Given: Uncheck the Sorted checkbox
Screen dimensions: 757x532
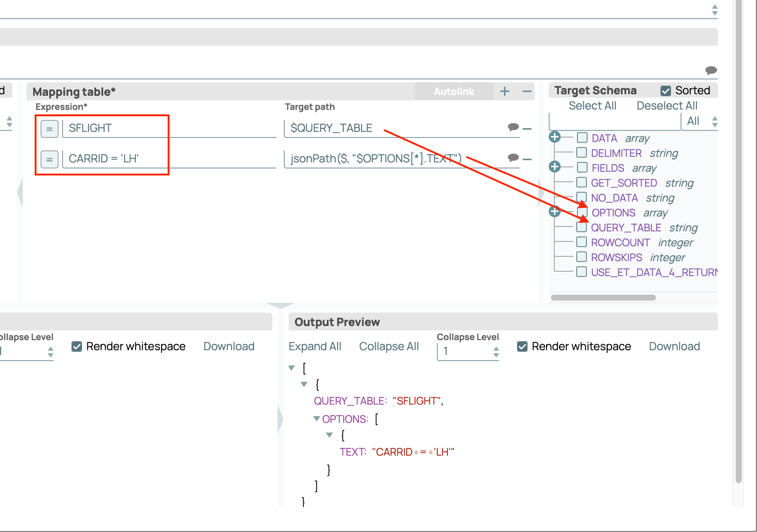Looking at the screenshot, I should pyautogui.click(x=666, y=91).
